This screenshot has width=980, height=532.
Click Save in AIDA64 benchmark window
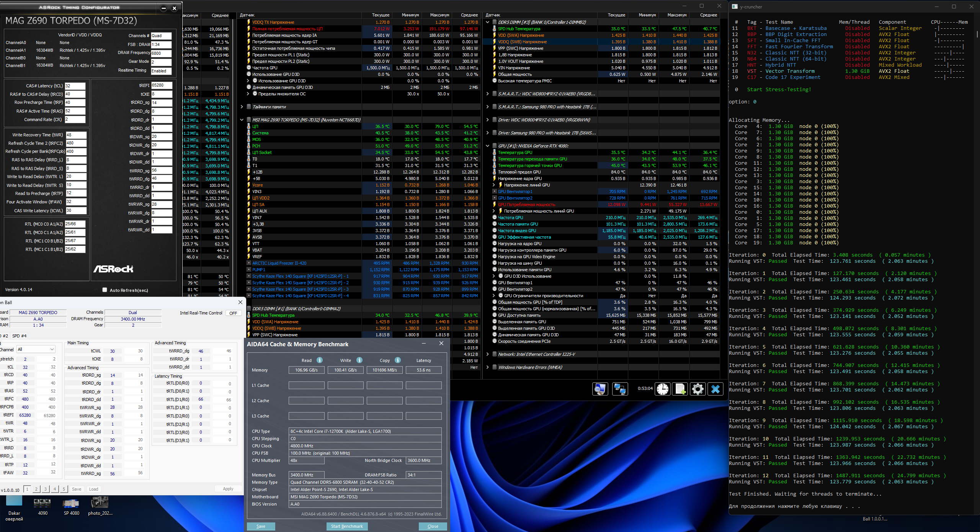tap(261, 526)
